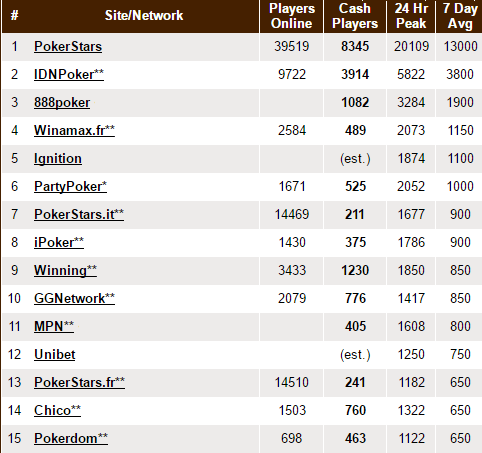
Task: Open the GGNetwork link
Action: point(74,298)
